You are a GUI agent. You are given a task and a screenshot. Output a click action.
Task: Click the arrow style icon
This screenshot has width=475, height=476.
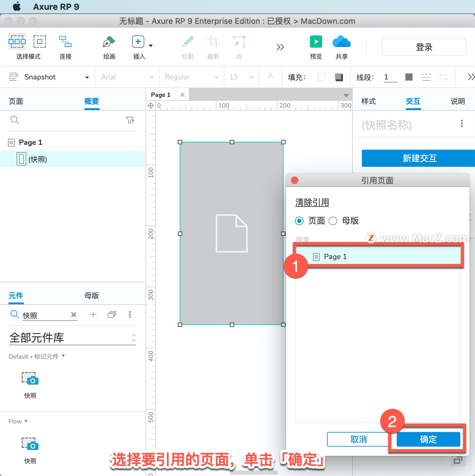click(x=444, y=77)
